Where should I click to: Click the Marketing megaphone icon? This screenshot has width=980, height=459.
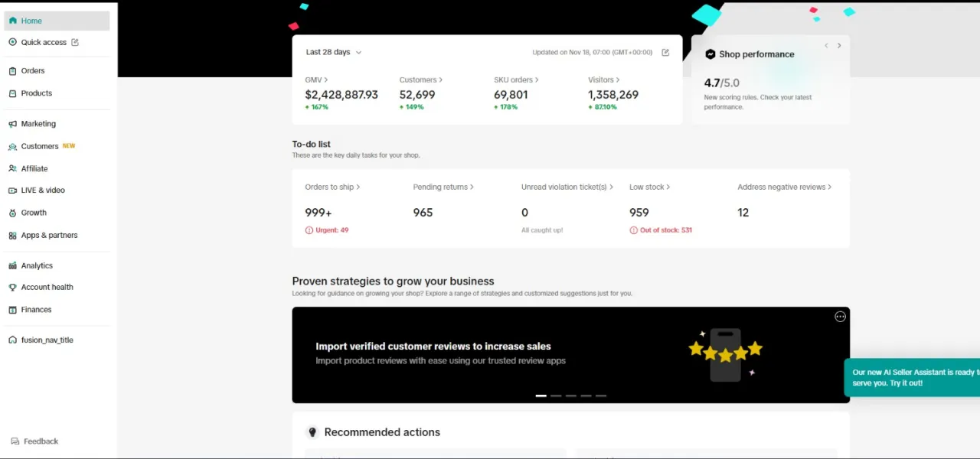[13, 124]
